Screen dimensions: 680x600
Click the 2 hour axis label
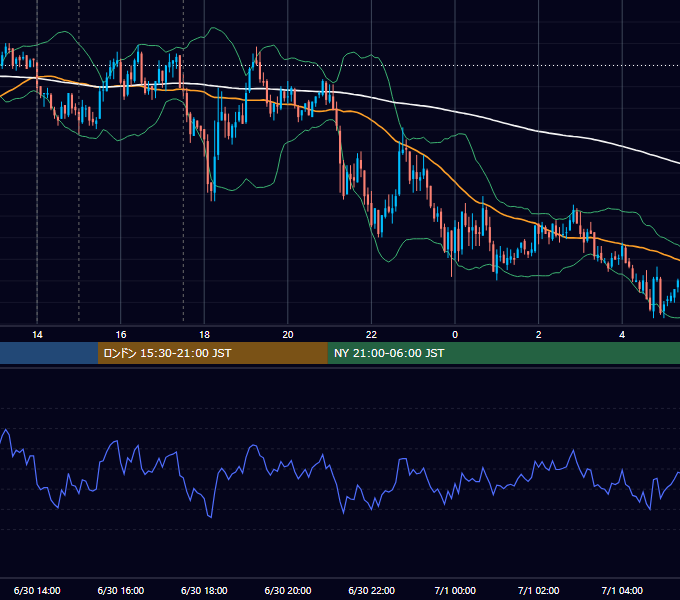click(x=539, y=335)
